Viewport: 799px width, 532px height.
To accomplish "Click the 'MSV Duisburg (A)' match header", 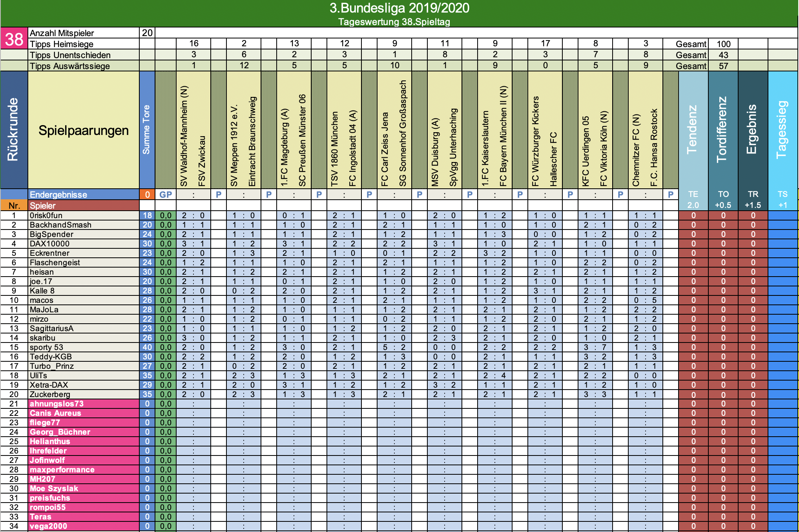I will 435,152.
